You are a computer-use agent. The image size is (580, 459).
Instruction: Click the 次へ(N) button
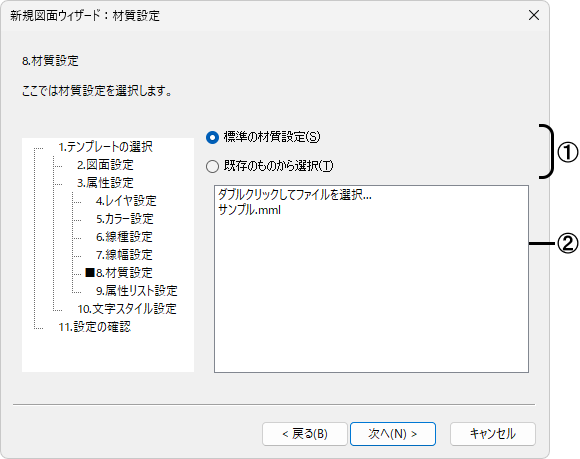pyautogui.click(x=393, y=434)
